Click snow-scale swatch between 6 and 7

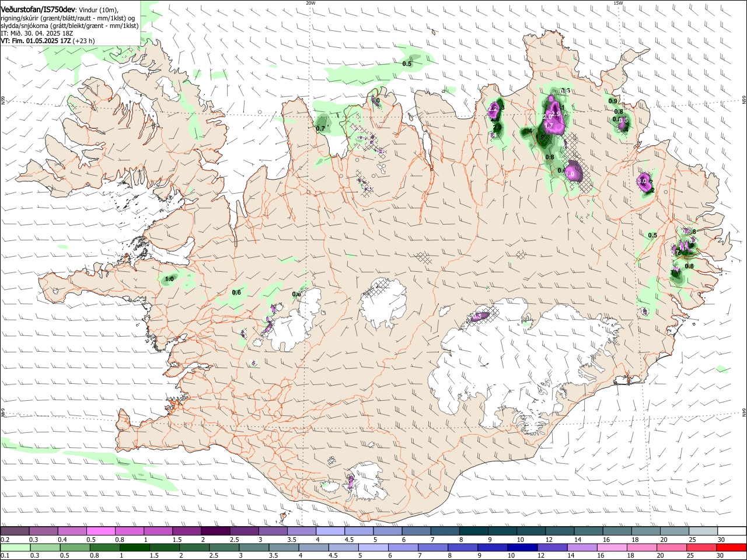coord(417,531)
